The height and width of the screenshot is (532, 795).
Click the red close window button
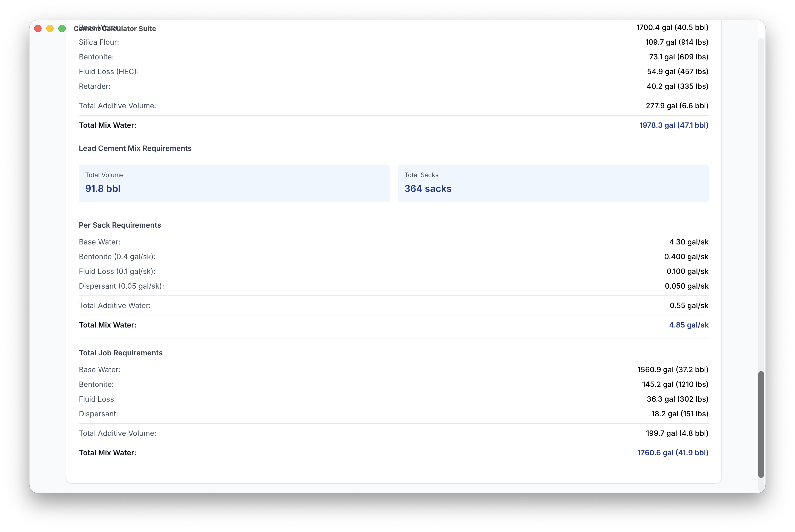coord(38,28)
